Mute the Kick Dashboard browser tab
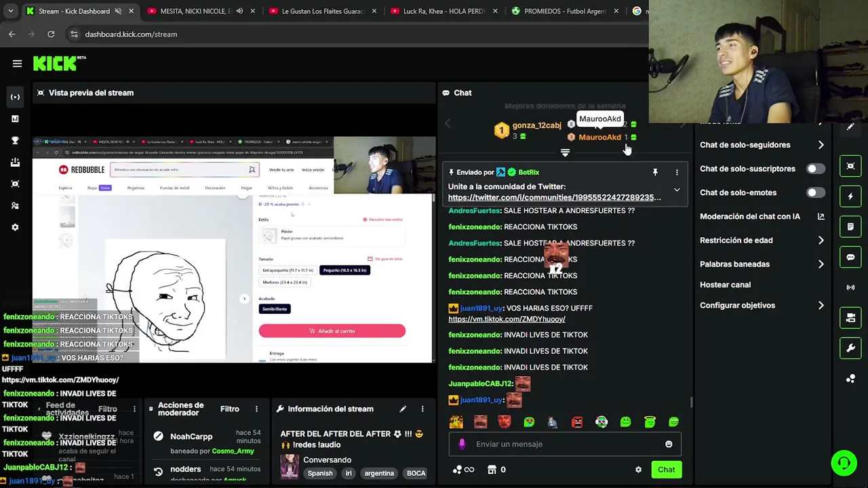 [118, 11]
